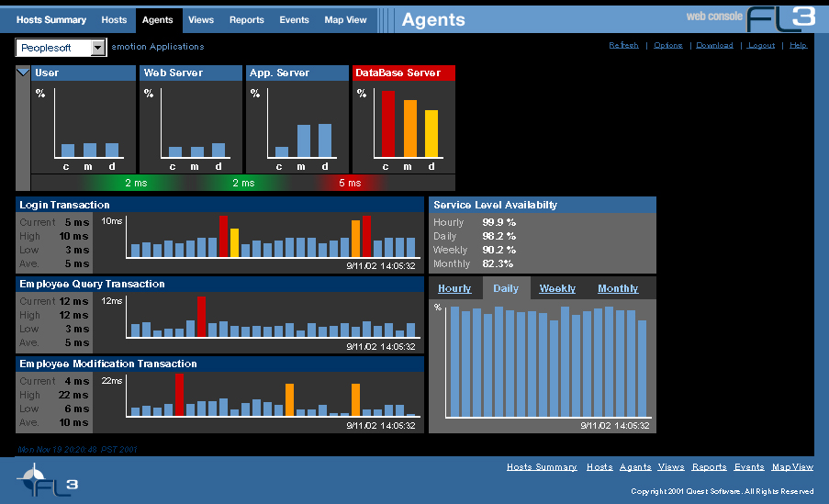Click the footer Events link

pyautogui.click(x=749, y=467)
